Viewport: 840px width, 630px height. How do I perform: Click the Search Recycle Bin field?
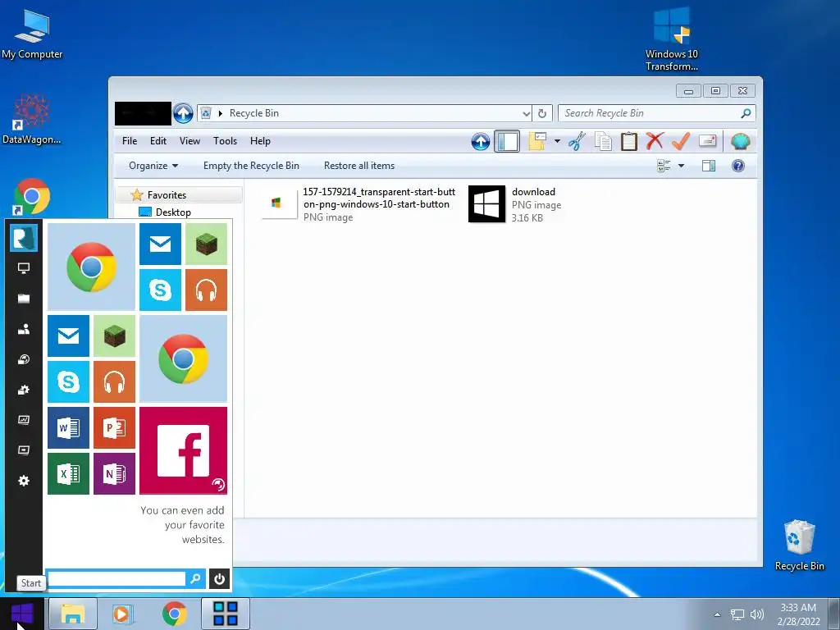click(657, 113)
